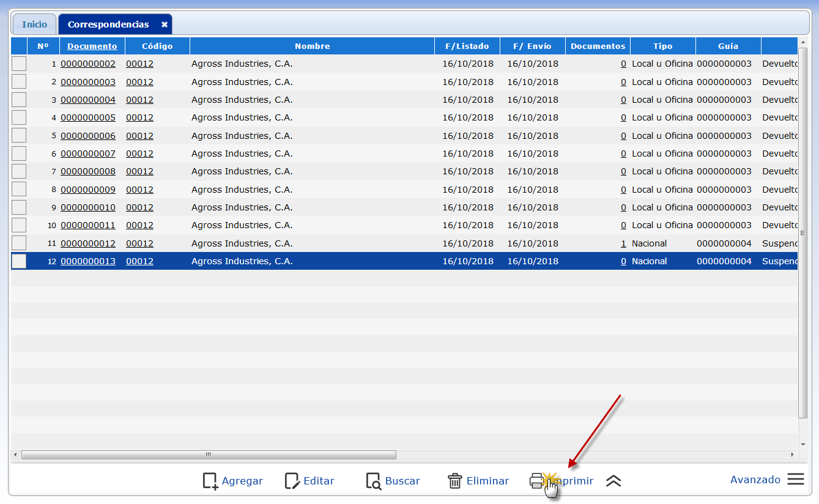The width and height of the screenshot is (819, 504).
Task: Sort by the Documento column header
Action: [x=92, y=46]
